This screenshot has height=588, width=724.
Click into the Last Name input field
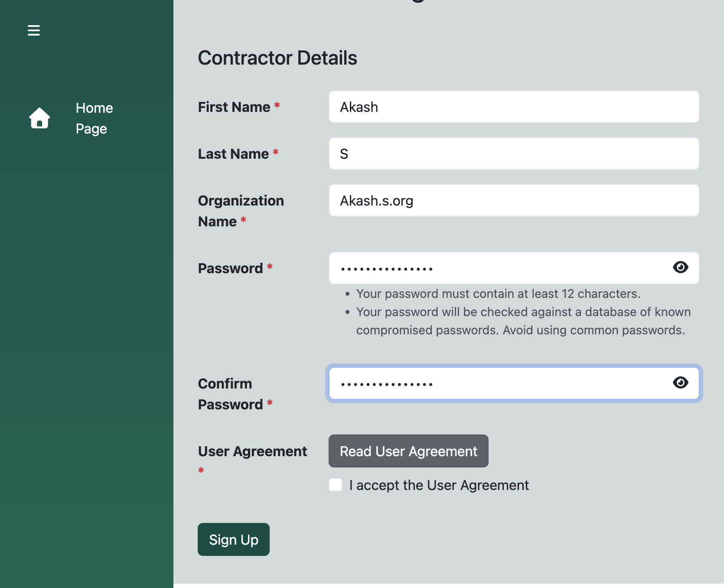(514, 154)
